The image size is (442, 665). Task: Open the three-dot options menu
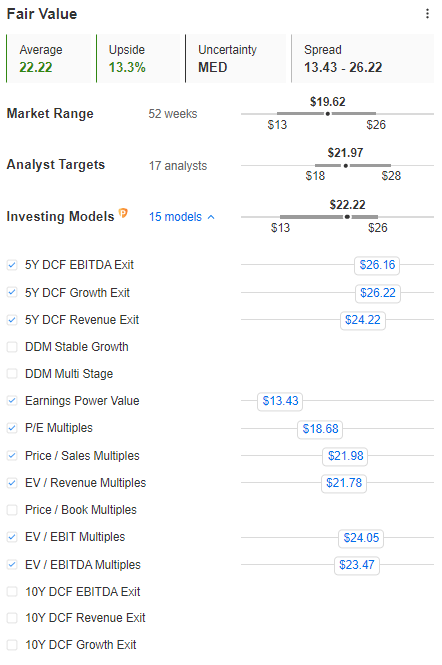click(427, 14)
